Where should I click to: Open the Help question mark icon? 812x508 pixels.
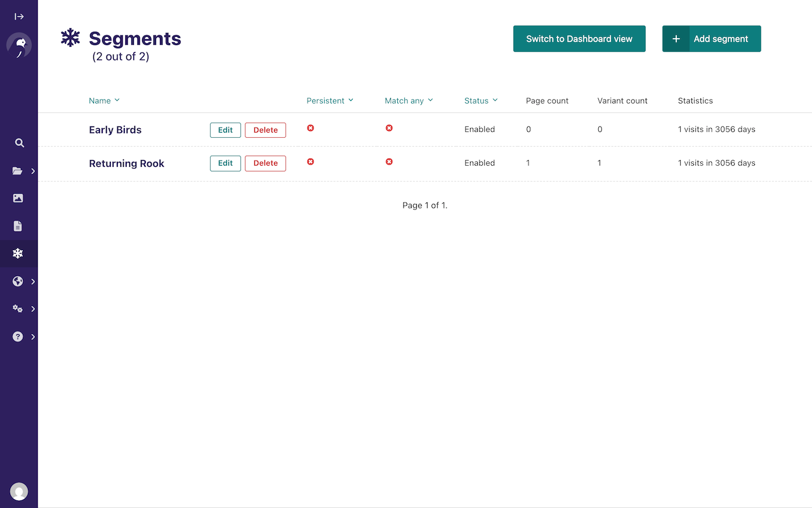click(18, 337)
